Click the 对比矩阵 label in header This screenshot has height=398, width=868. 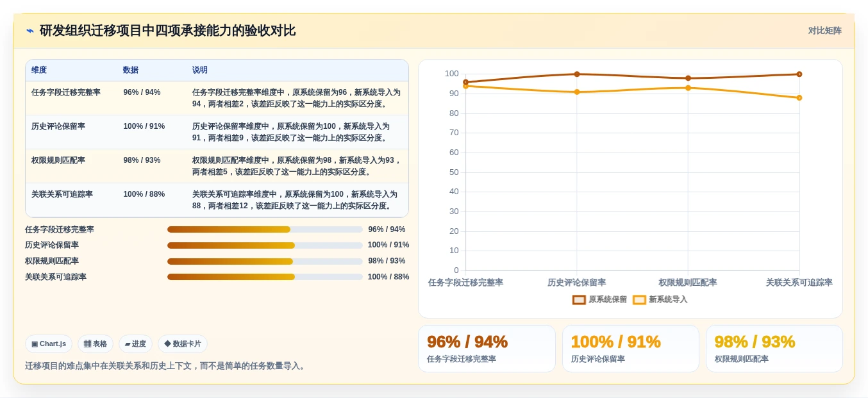pyautogui.click(x=824, y=31)
